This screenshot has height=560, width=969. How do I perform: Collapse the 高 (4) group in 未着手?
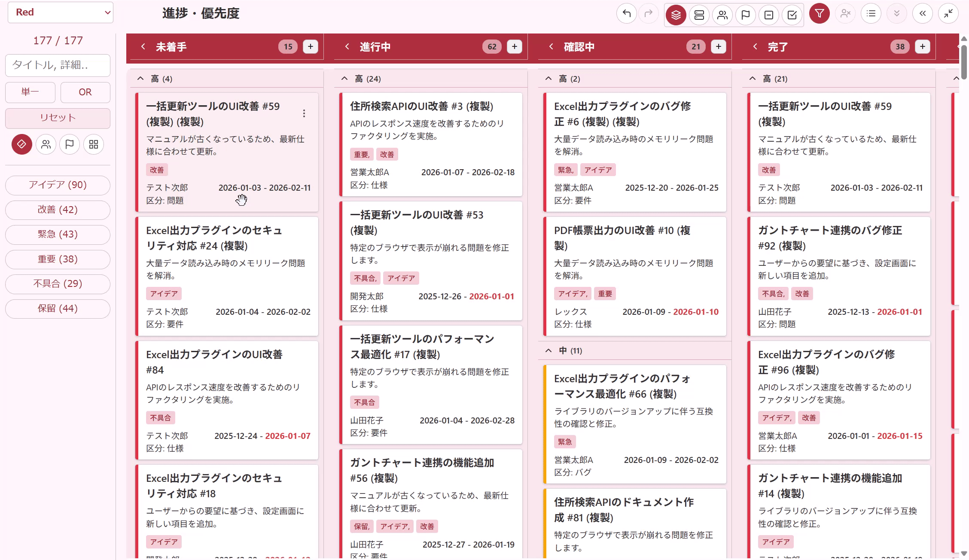point(140,79)
